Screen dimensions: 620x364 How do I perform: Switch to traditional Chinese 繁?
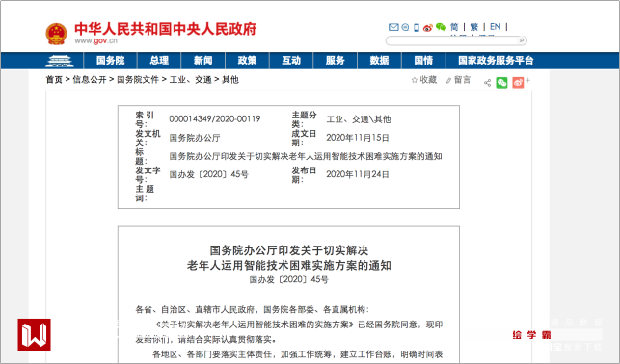[473, 27]
